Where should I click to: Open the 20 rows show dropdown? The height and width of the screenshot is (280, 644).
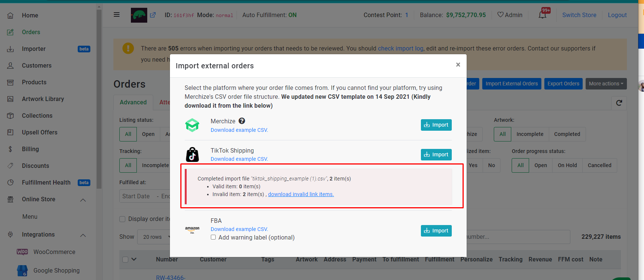156,237
